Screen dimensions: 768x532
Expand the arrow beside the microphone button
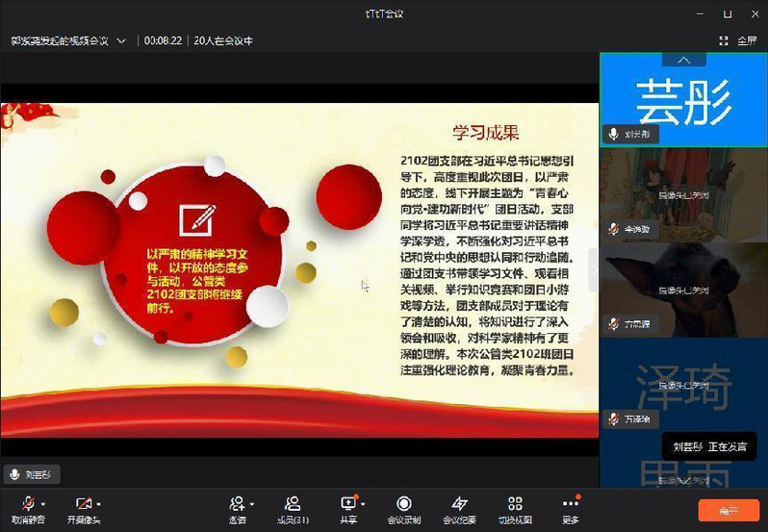[43, 503]
